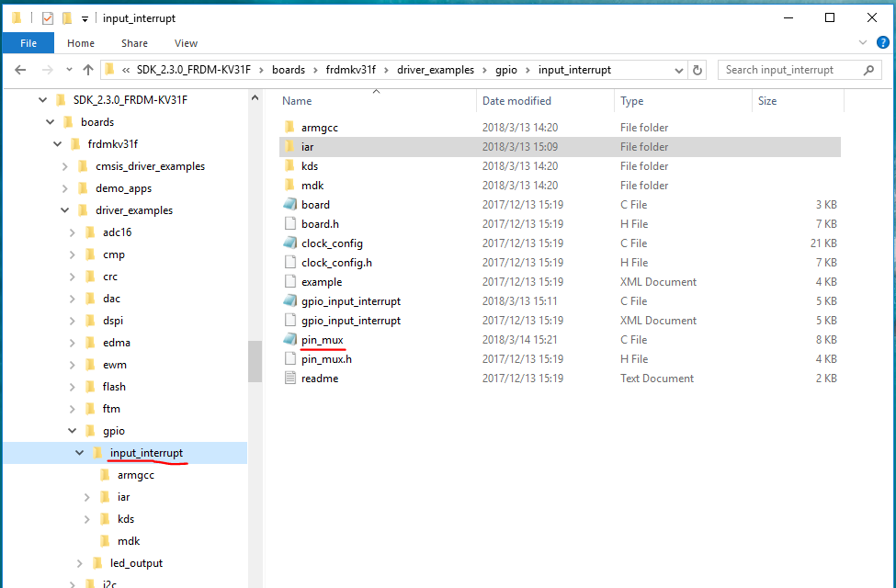
Task: Open the Help question mark icon
Action: 883,42
